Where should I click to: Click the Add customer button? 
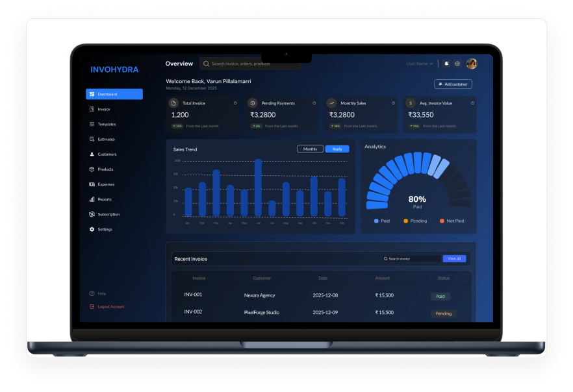click(x=453, y=84)
